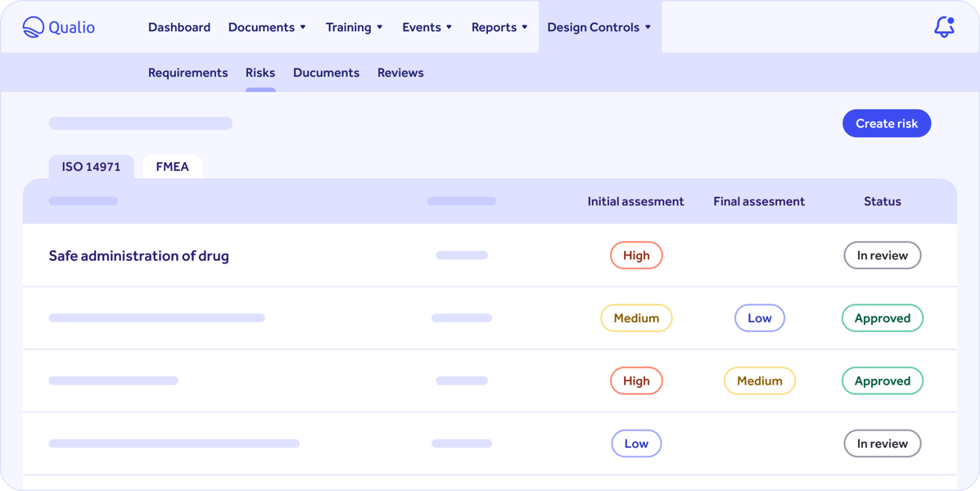Viewport: 980px width, 491px height.
Task: Open the Events dropdown
Action: click(427, 26)
